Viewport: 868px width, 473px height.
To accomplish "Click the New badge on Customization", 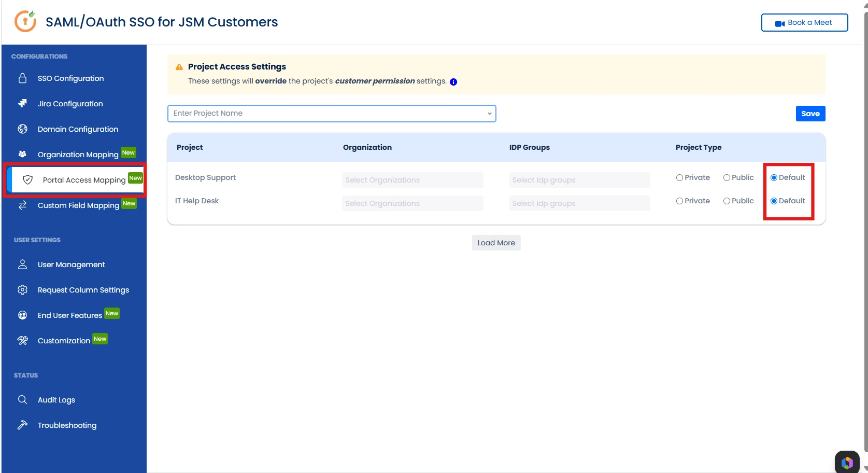I will tap(100, 339).
